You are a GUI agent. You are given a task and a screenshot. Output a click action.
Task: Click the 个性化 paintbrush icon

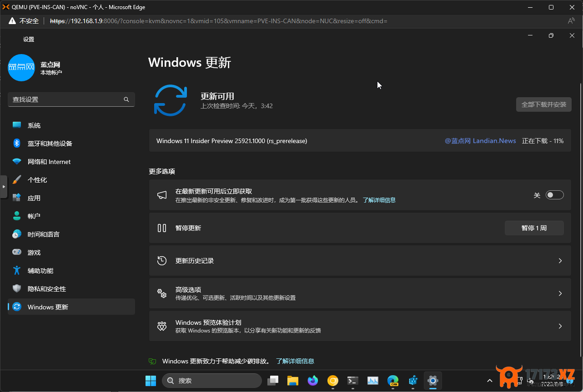pos(17,179)
